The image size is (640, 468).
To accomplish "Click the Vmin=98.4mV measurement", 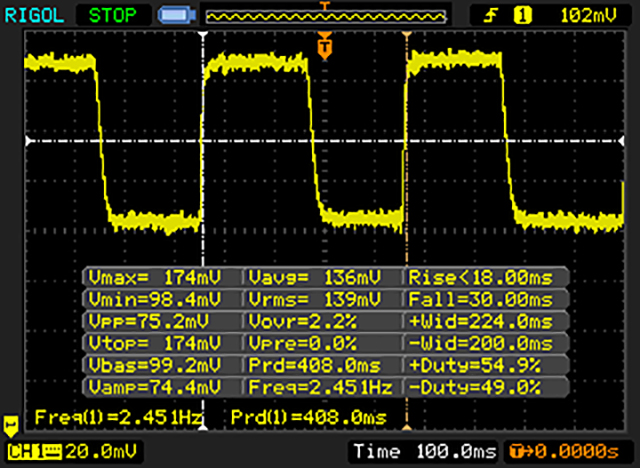I will tap(155, 299).
